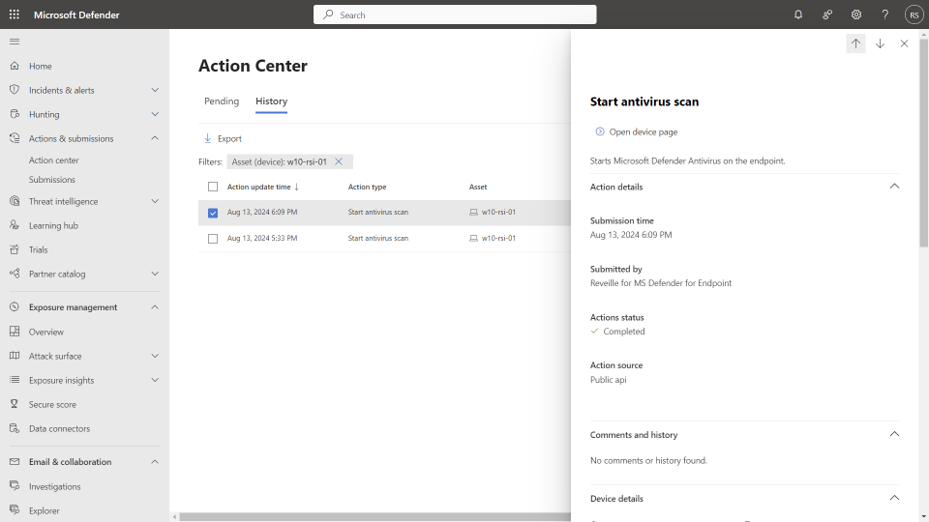Click the Exposure insights list icon

tap(14, 380)
